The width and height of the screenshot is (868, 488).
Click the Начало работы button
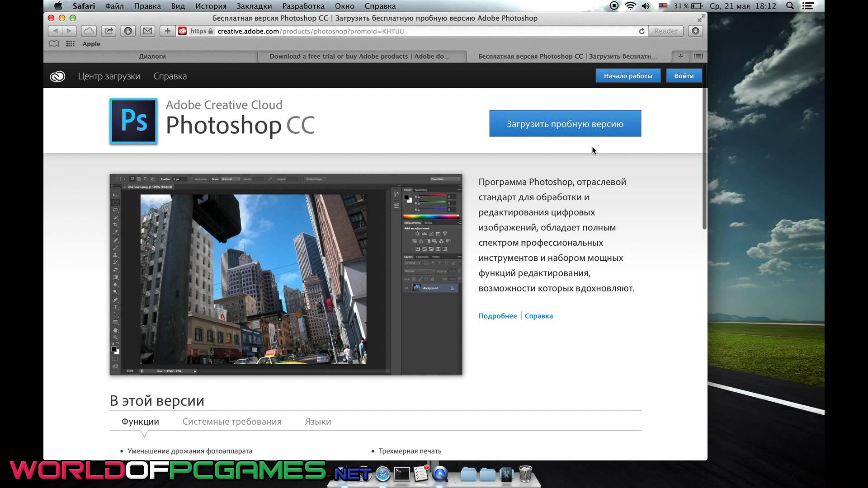(628, 76)
